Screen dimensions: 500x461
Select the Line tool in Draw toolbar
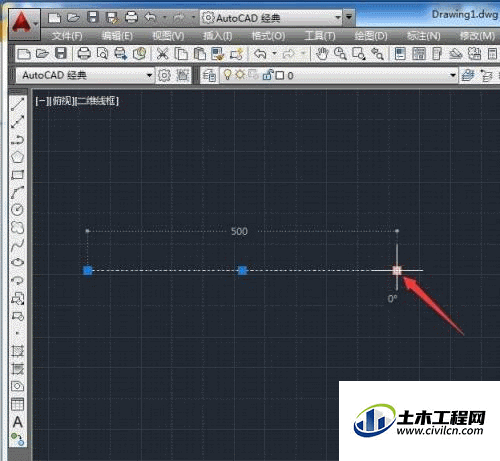pyautogui.click(x=17, y=104)
